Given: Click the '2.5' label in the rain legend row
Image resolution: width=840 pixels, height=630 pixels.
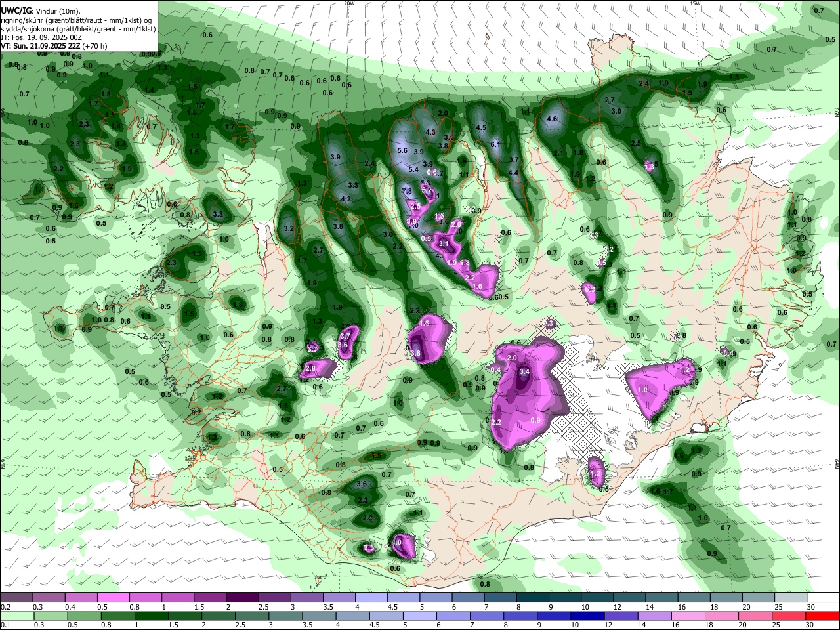Looking at the screenshot, I should [x=240, y=625].
